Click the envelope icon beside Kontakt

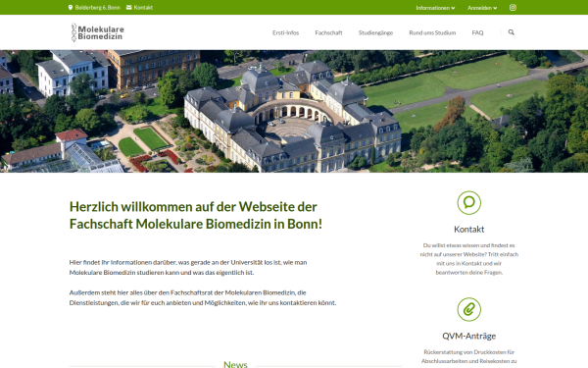(x=129, y=8)
